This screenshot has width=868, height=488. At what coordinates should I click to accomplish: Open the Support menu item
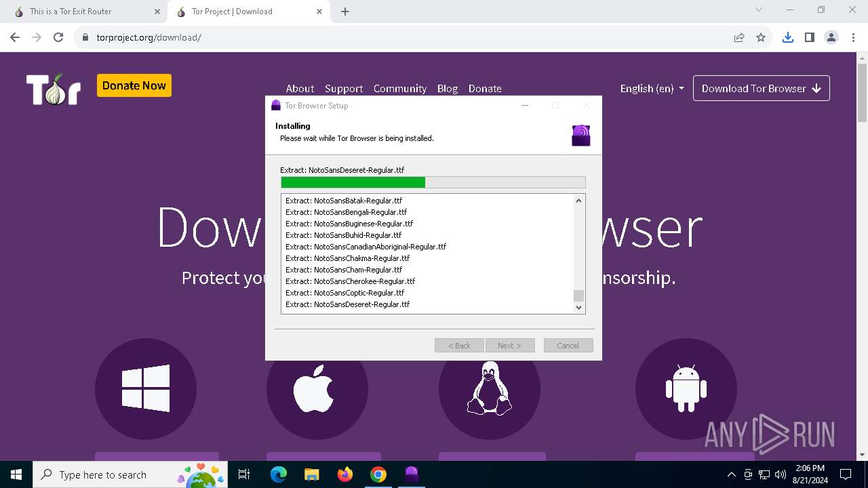(x=344, y=88)
